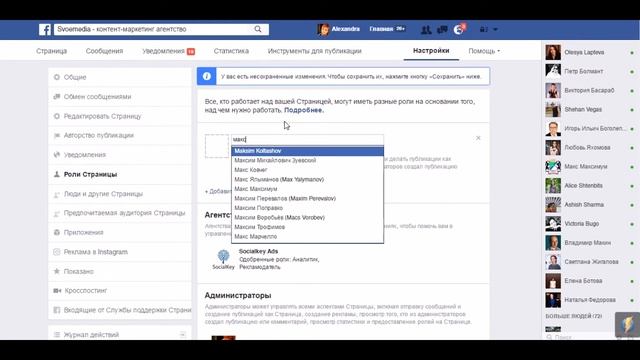Select Роли Страницы in sidebar
640x360 pixels.
tap(120, 174)
